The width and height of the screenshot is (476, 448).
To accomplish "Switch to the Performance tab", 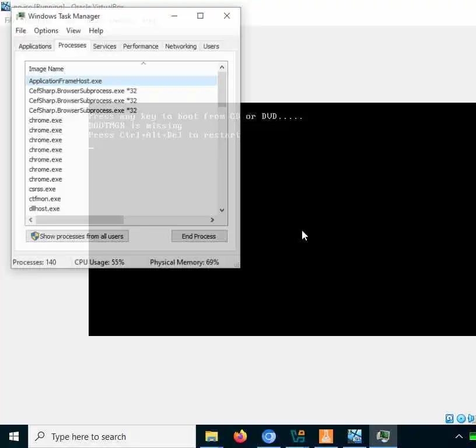I will pos(141,47).
